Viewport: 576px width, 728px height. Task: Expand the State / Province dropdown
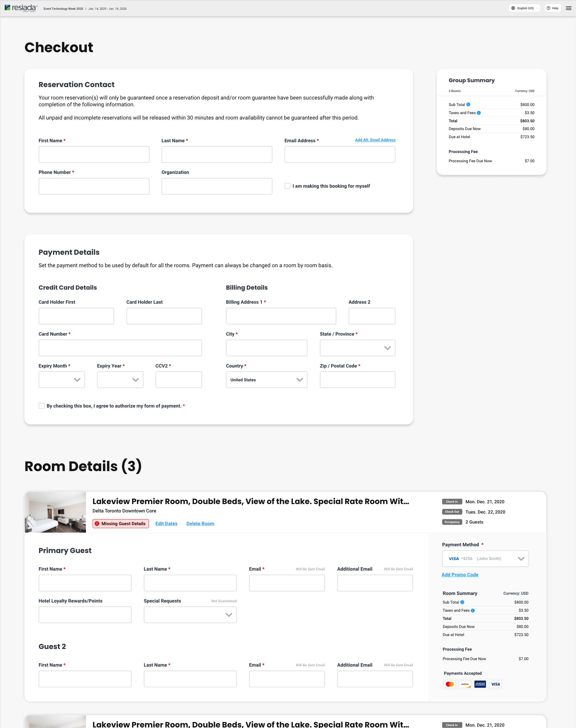coord(357,348)
